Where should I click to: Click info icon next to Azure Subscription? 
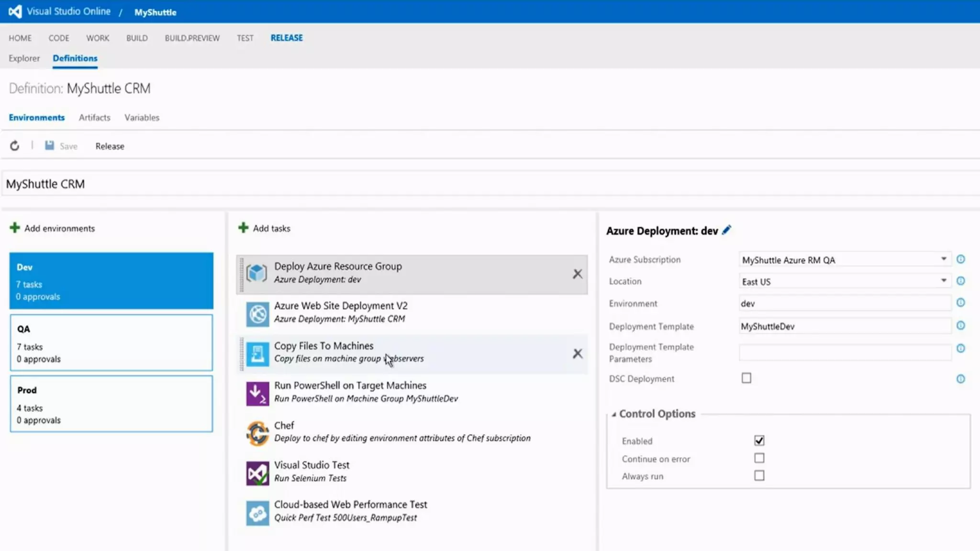pyautogui.click(x=960, y=259)
